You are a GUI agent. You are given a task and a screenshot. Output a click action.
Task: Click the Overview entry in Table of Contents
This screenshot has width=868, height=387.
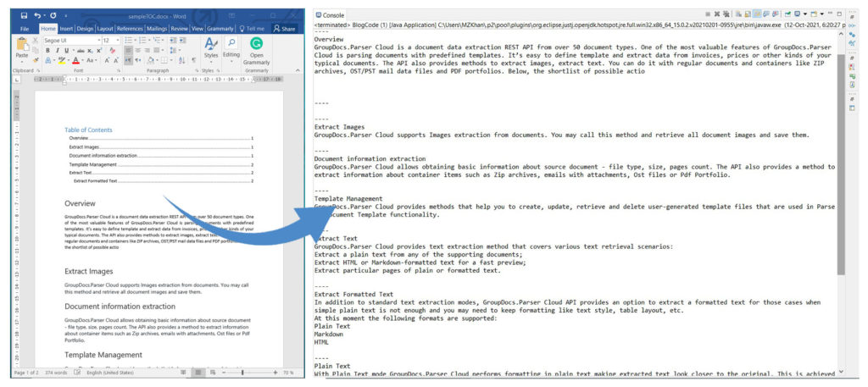pos(78,137)
